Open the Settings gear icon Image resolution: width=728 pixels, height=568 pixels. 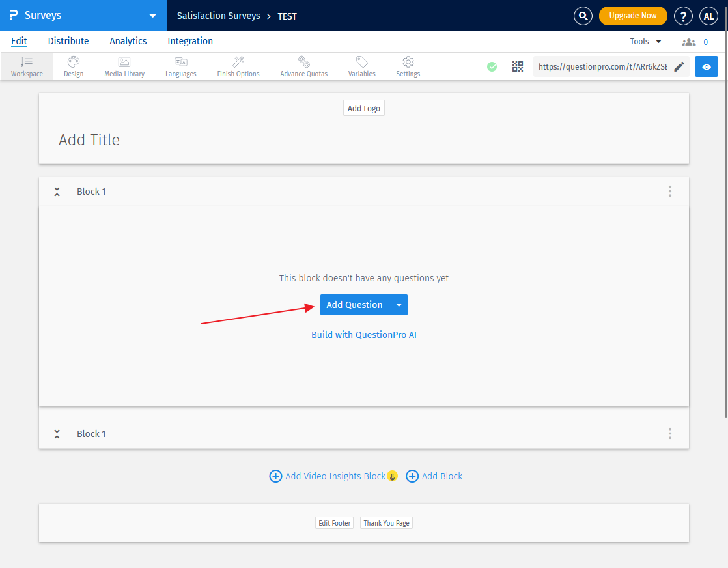(408, 62)
